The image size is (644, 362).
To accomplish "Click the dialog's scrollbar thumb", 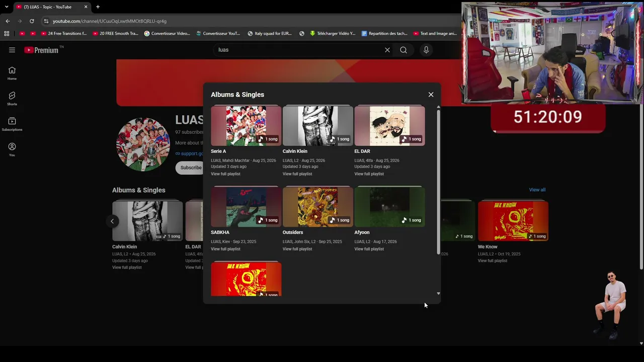I will tap(438, 182).
